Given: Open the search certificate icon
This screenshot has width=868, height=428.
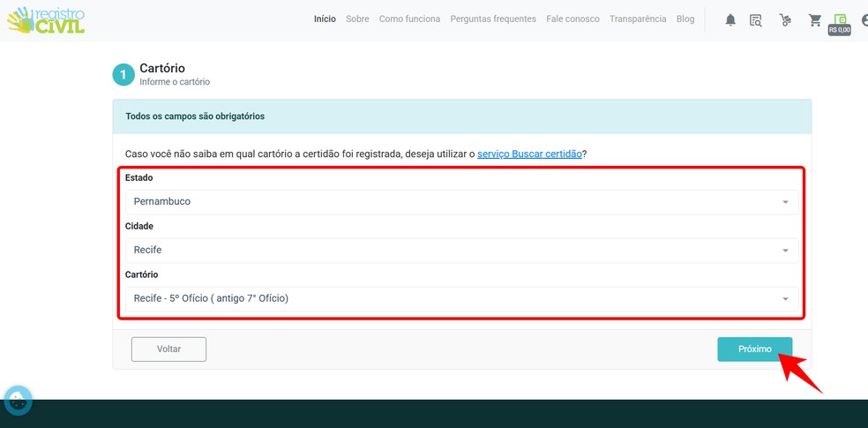Looking at the screenshot, I should pos(756,20).
